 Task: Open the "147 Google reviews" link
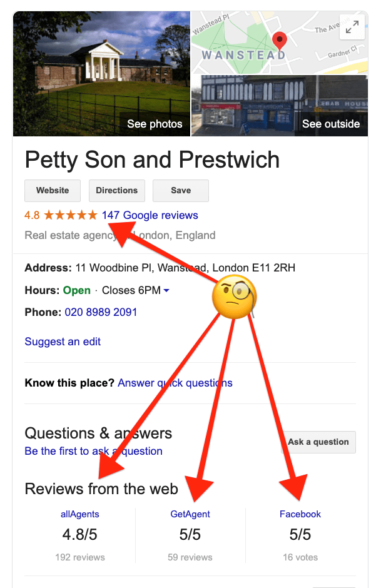[150, 215]
